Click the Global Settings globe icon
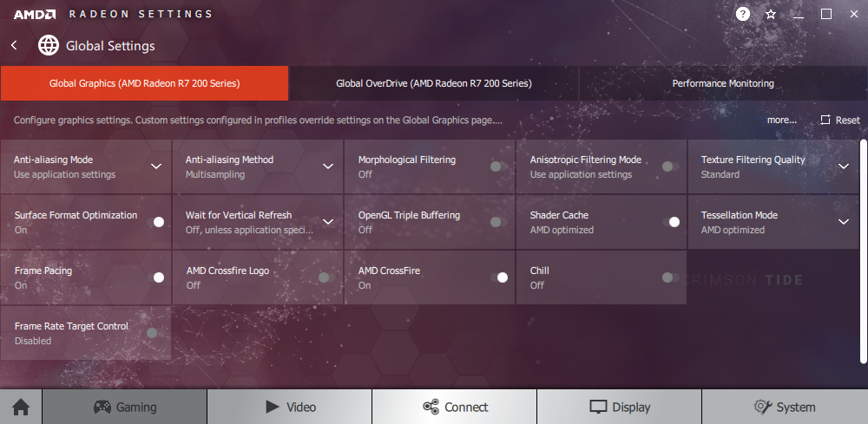 click(x=49, y=45)
